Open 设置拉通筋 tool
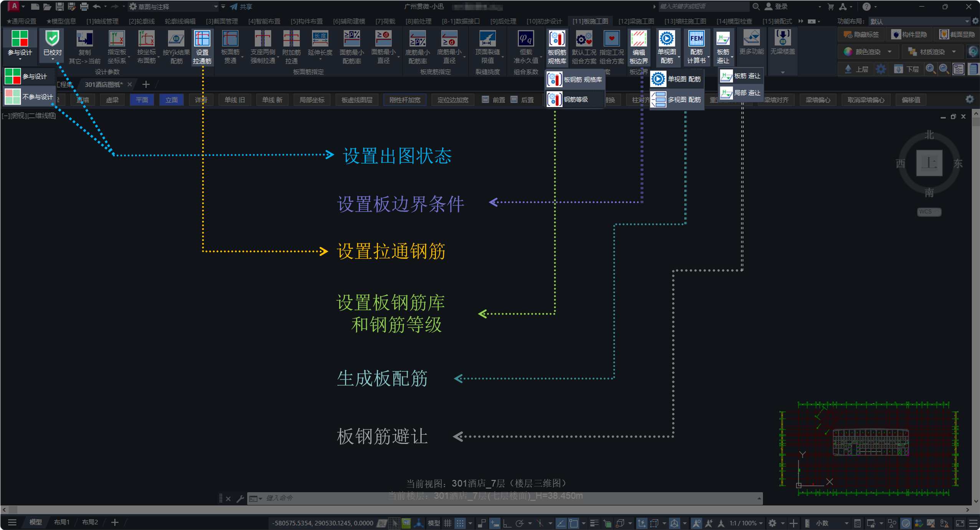 [x=202, y=47]
